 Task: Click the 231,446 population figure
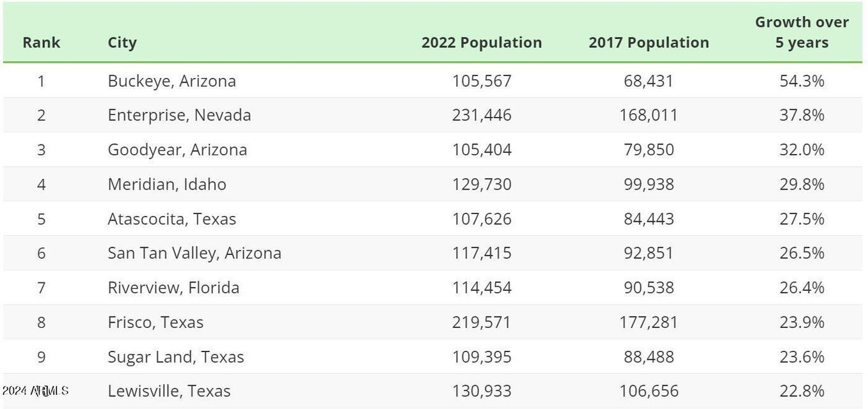(x=481, y=116)
